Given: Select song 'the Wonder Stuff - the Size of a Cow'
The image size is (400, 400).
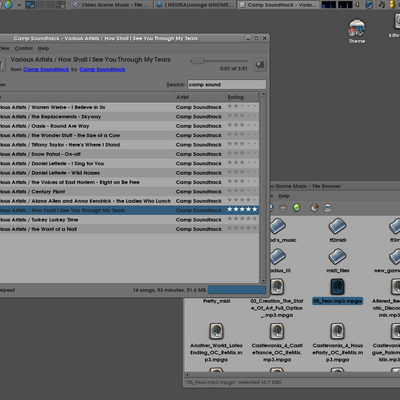Looking at the screenshot, I should 129,135.
